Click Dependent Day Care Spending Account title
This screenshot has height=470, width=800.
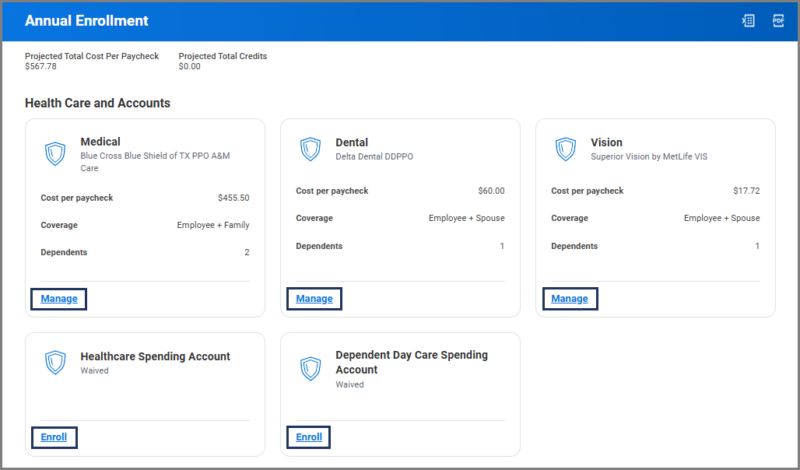pyautogui.click(x=411, y=362)
